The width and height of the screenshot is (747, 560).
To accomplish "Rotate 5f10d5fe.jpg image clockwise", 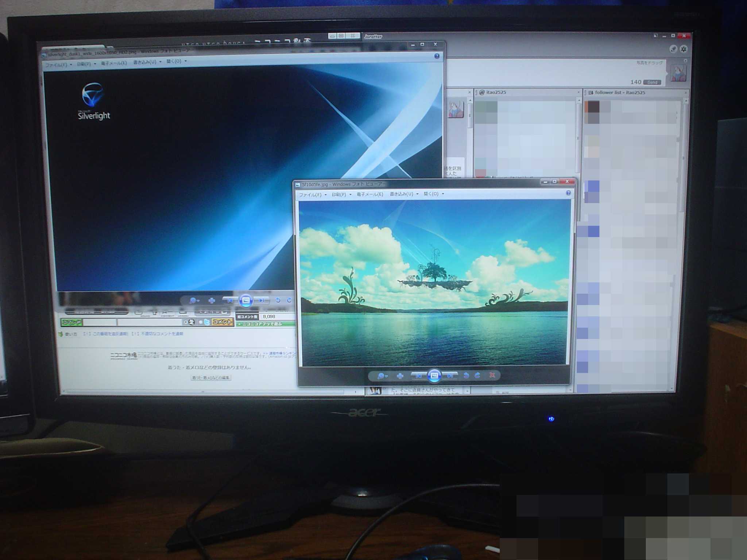I will tap(477, 375).
